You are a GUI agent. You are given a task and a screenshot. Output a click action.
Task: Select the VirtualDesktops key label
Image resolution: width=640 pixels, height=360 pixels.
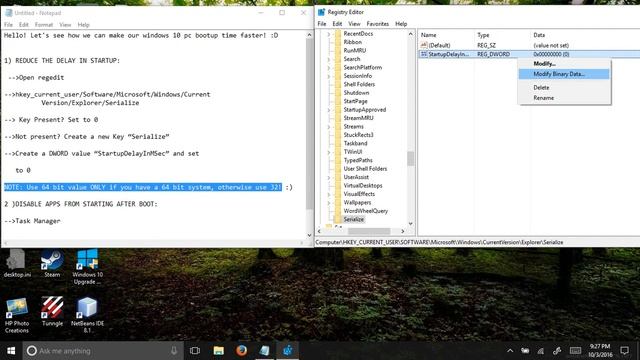coord(363,186)
